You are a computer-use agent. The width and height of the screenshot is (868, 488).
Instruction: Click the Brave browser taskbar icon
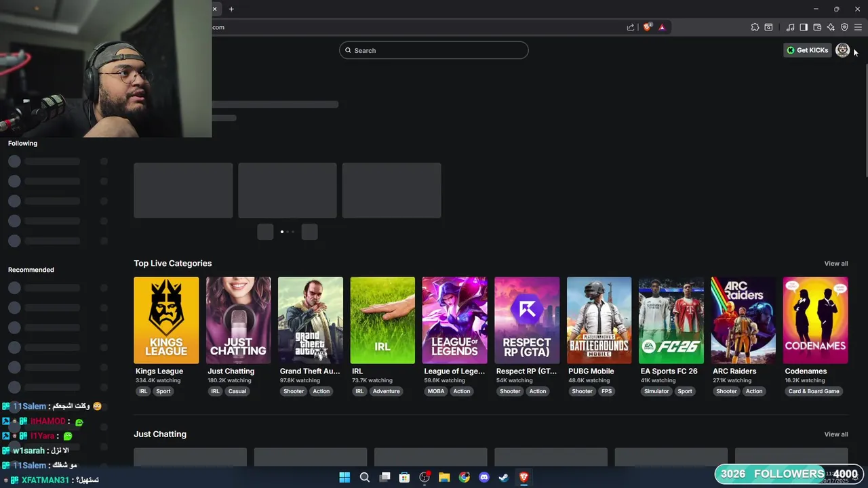pos(524,477)
